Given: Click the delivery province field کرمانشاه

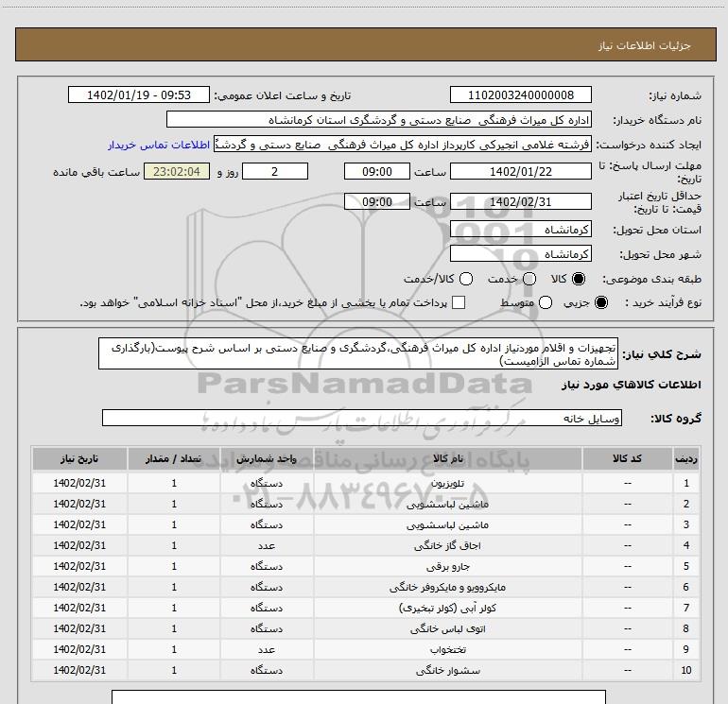Looking at the screenshot, I should coord(520,230).
